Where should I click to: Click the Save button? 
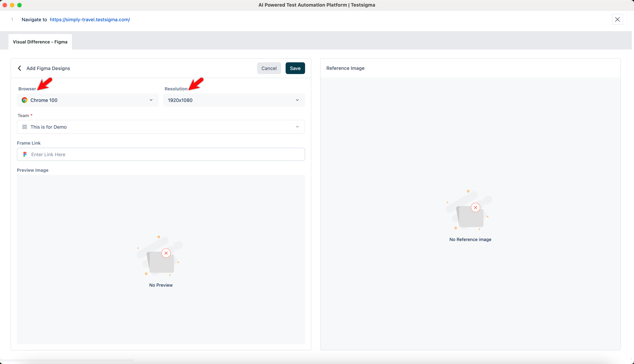pyautogui.click(x=295, y=68)
